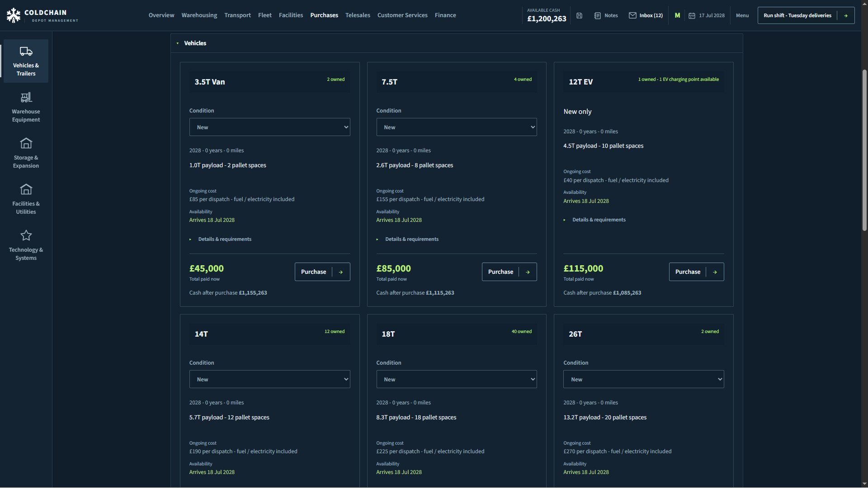Open Vehicles & Trailers sidebar section

[x=26, y=61]
